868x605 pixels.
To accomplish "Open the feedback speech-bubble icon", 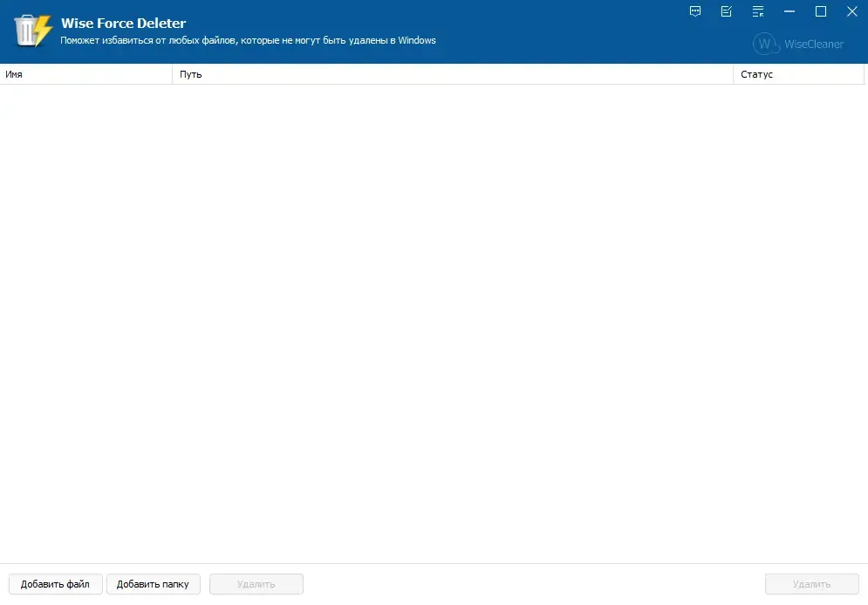I will [695, 11].
